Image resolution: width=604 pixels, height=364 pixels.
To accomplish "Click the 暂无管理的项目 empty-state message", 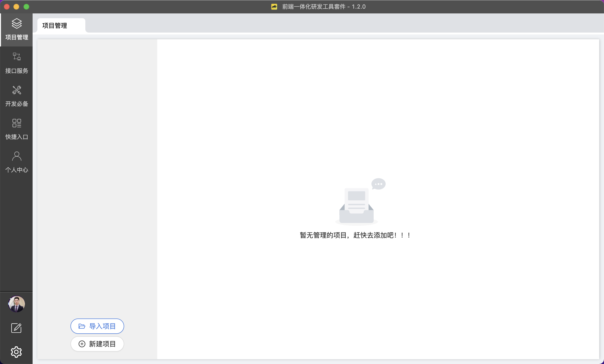I will pos(355,235).
